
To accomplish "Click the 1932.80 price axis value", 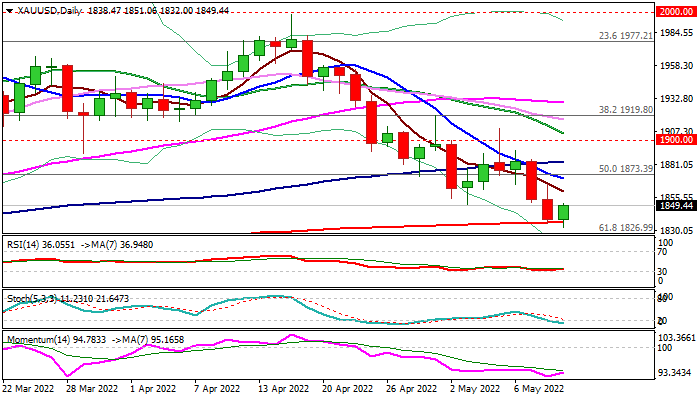I will point(677,99).
